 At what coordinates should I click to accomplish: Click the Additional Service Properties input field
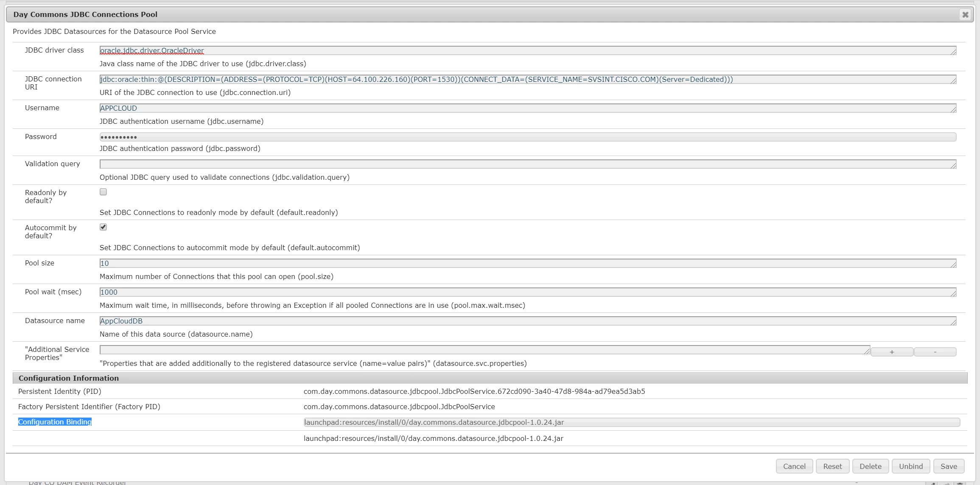point(484,350)
